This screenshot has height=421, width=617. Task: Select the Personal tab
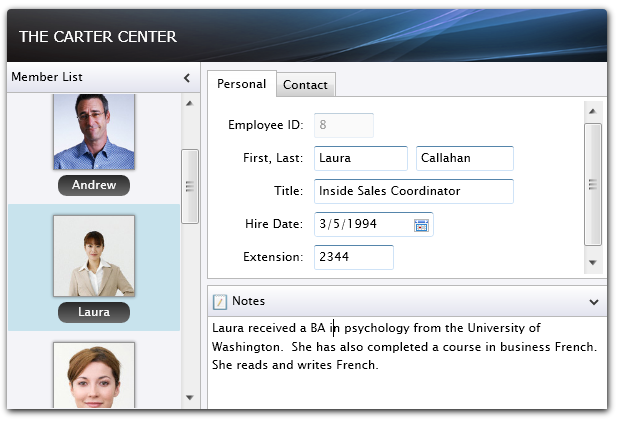(242, 84)
